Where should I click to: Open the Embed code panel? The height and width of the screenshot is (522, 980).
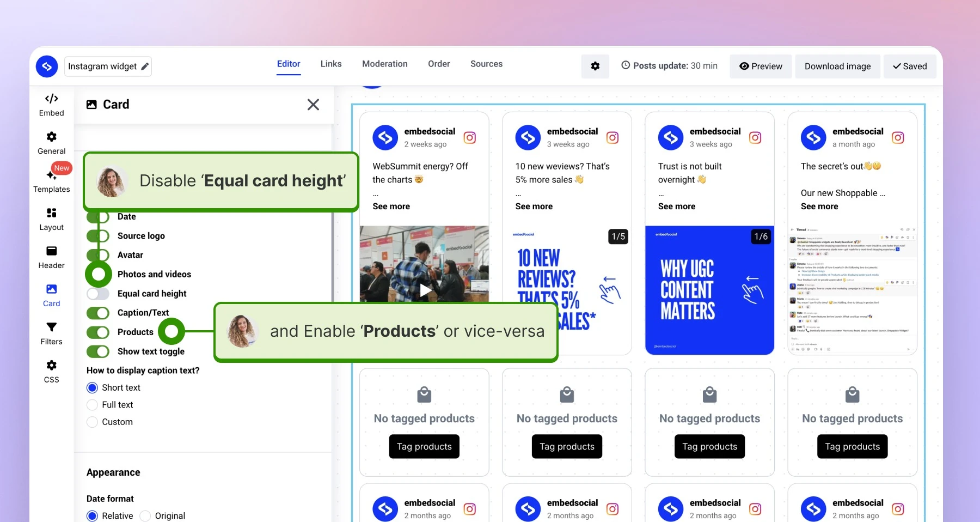pos(52,105)
